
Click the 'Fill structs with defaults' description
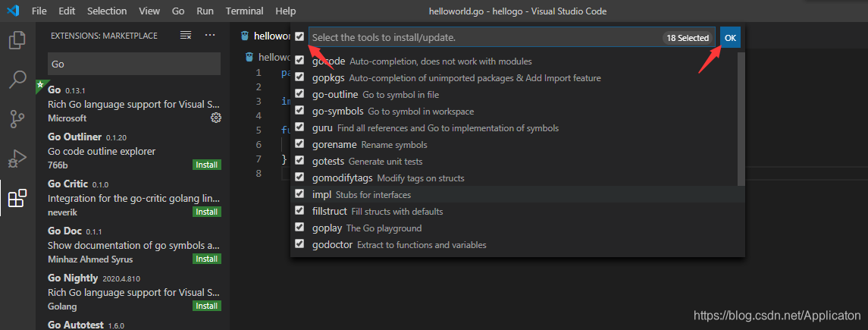[x=397, y=212]
